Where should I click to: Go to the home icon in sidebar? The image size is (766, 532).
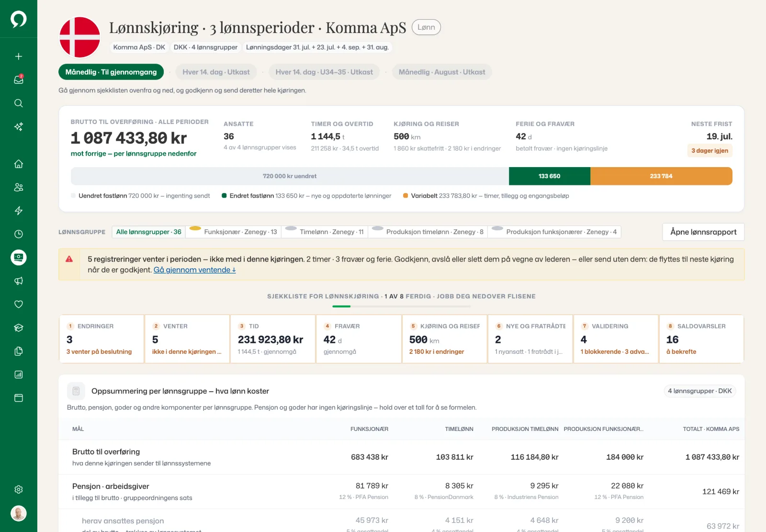[19, 164]
